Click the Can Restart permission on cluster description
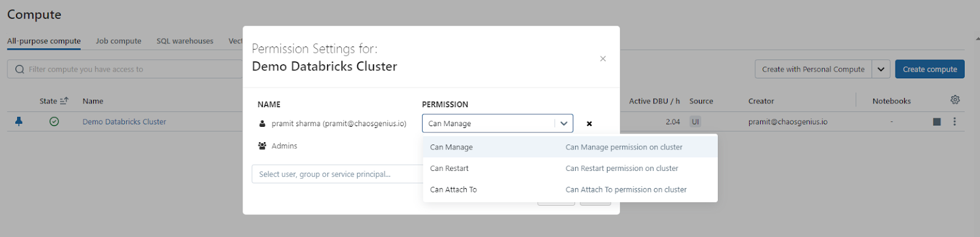Screen dimensions: 980x237 tap(622, 168)
